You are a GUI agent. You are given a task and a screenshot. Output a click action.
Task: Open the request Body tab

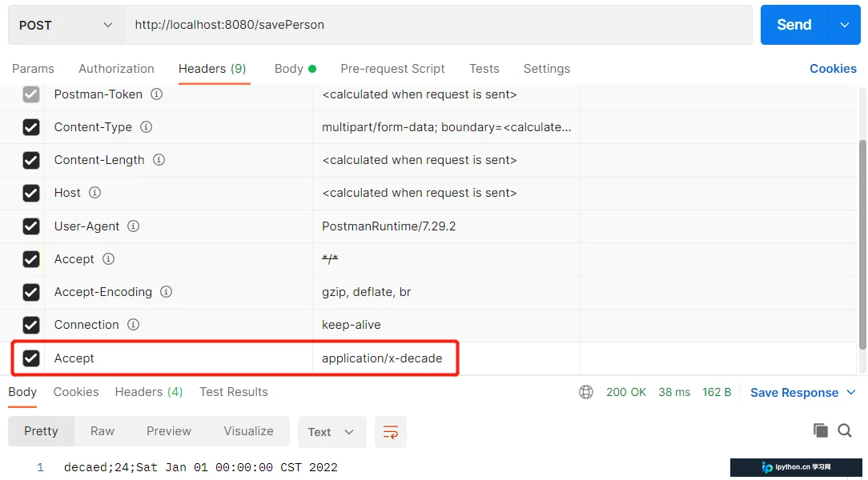coord(295,69)
